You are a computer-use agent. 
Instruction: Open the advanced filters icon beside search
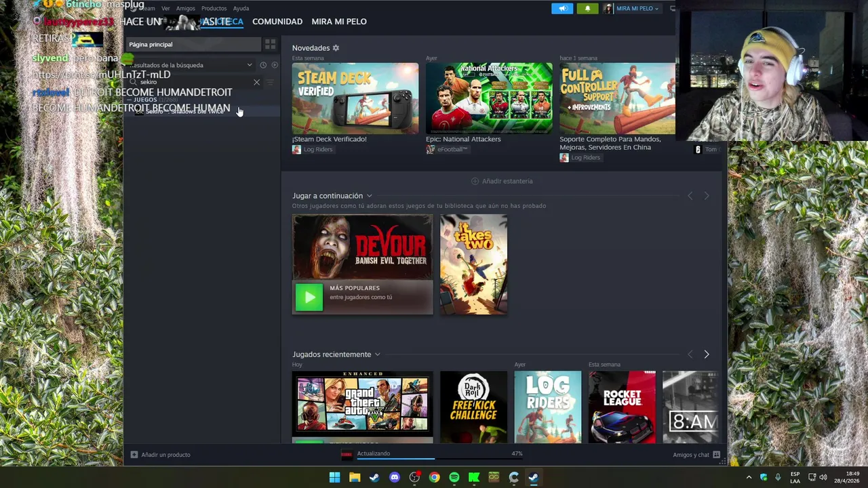coord(270,82)
